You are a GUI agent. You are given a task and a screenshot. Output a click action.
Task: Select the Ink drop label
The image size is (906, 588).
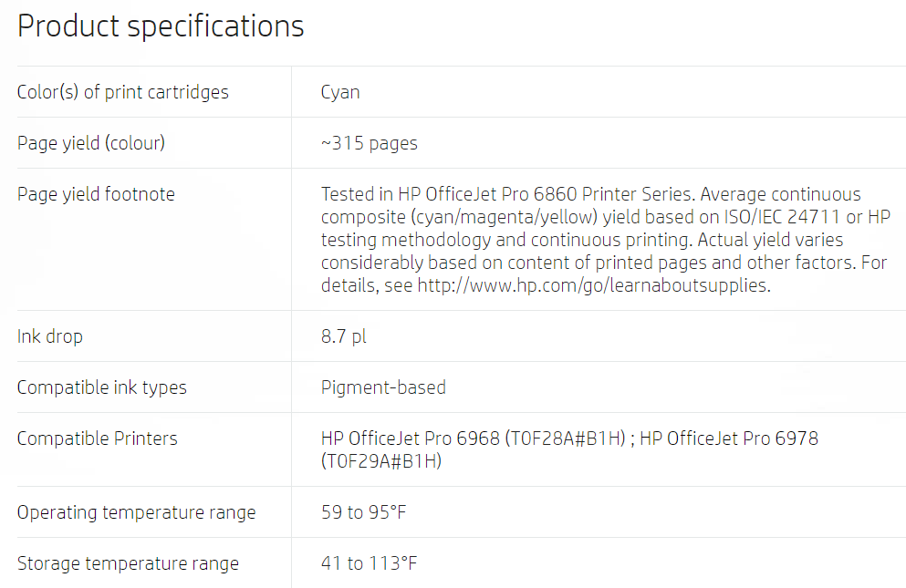click(x=49, y=336)
